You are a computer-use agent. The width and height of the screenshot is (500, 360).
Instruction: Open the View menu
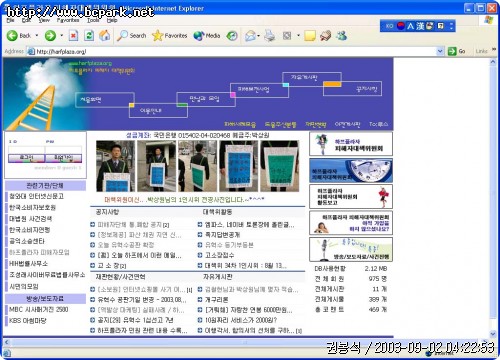(x=44, y=20)
